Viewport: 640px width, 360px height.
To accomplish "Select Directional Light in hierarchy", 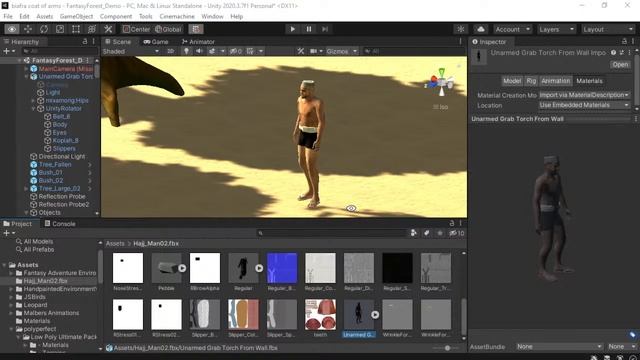I will [62, 156].
